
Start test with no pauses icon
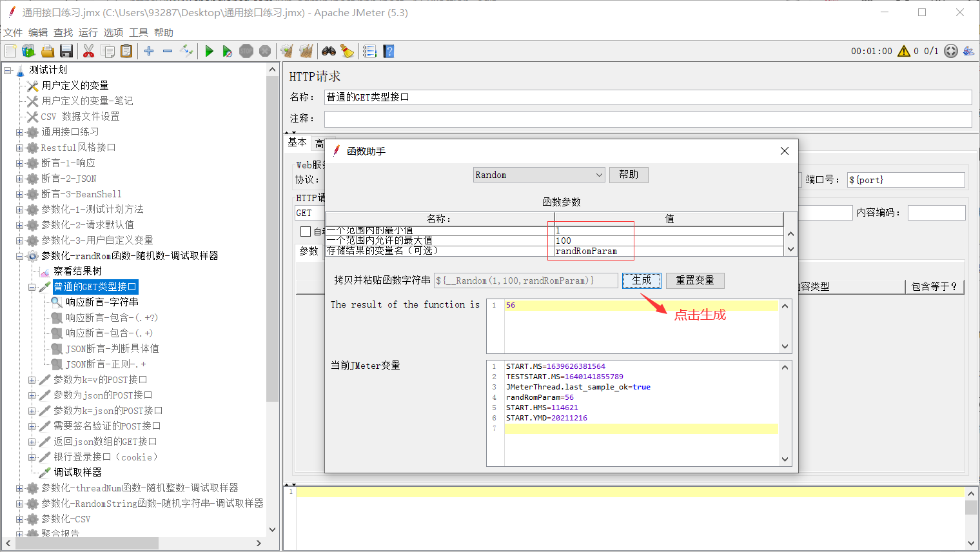228,51
